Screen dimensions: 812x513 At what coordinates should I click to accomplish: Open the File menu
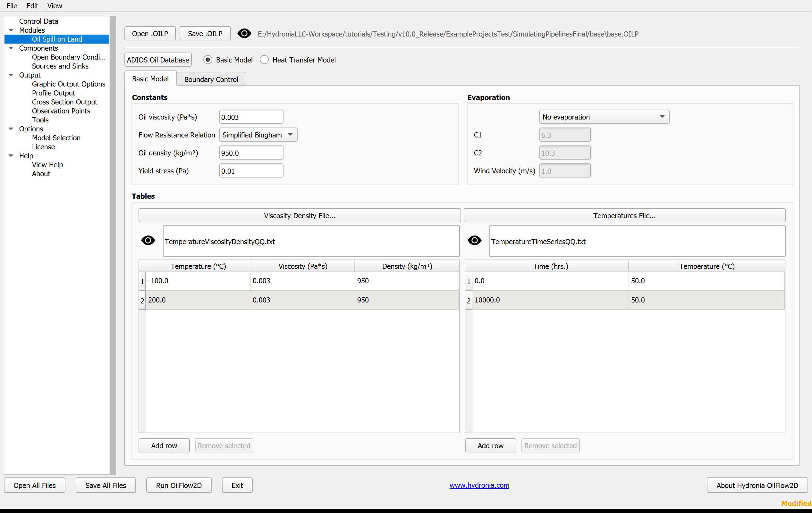click(12, 6)
